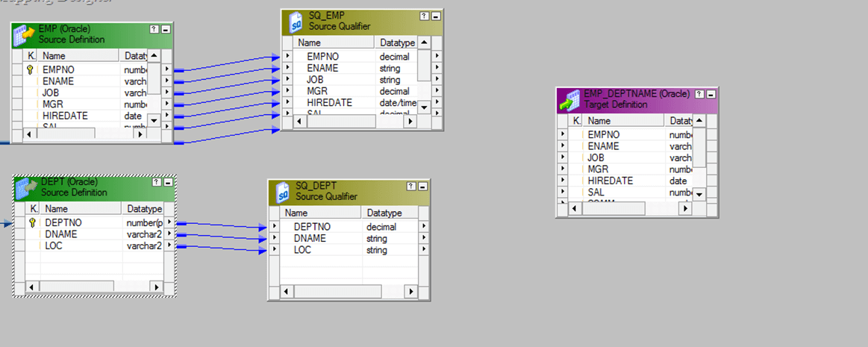Click input port arrow of LOC in SQ_DEPT
868x347 pixels.
tap(275, 249)
